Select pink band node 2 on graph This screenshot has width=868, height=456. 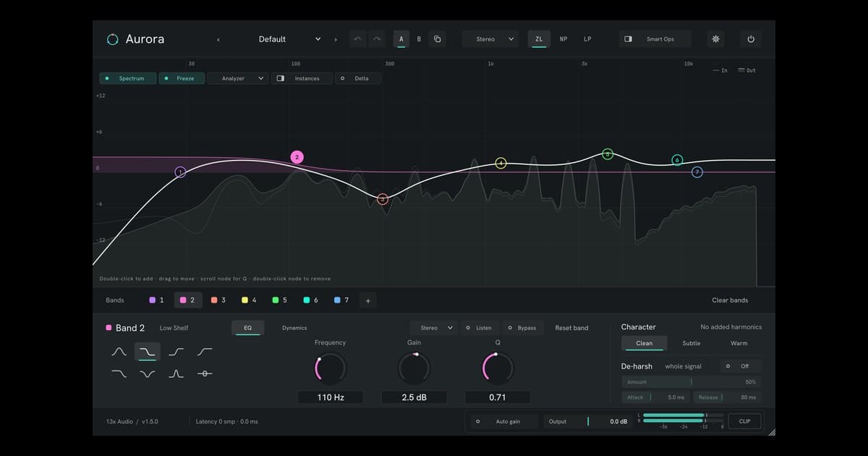pos(297,156)
